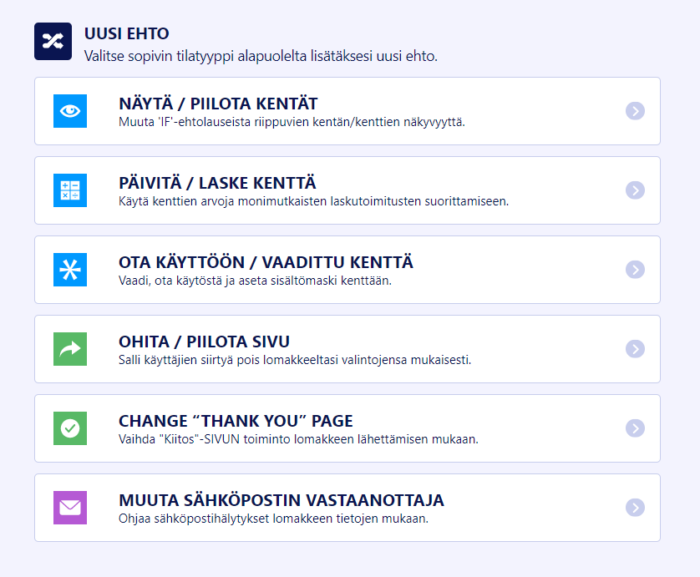Click the green checkmark icon
This screenshot has height=577, width=700.
[70, 428]
